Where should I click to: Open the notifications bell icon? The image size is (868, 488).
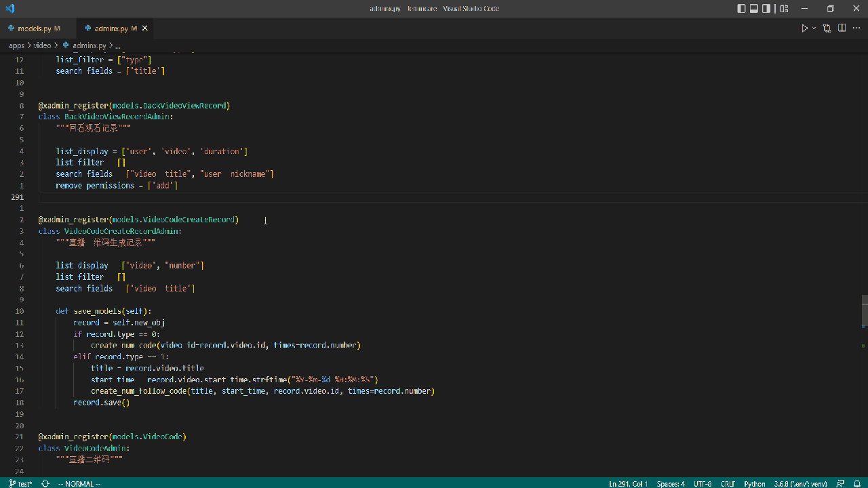tap(857, 483)
